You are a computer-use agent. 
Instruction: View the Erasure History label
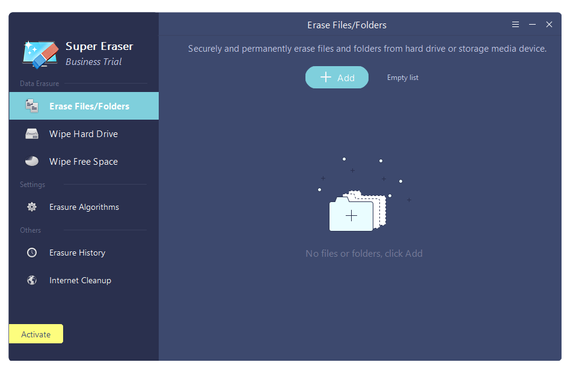coord(77,253)
